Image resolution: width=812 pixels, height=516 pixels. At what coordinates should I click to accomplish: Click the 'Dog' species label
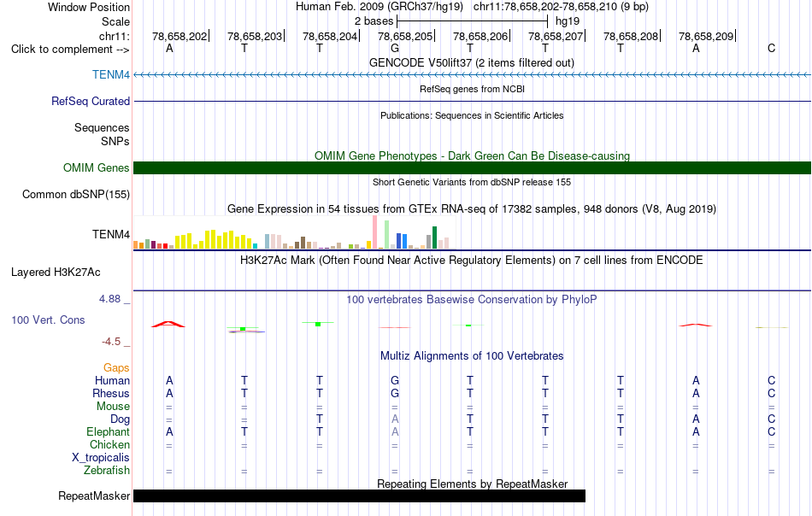(x=121, y=419)
